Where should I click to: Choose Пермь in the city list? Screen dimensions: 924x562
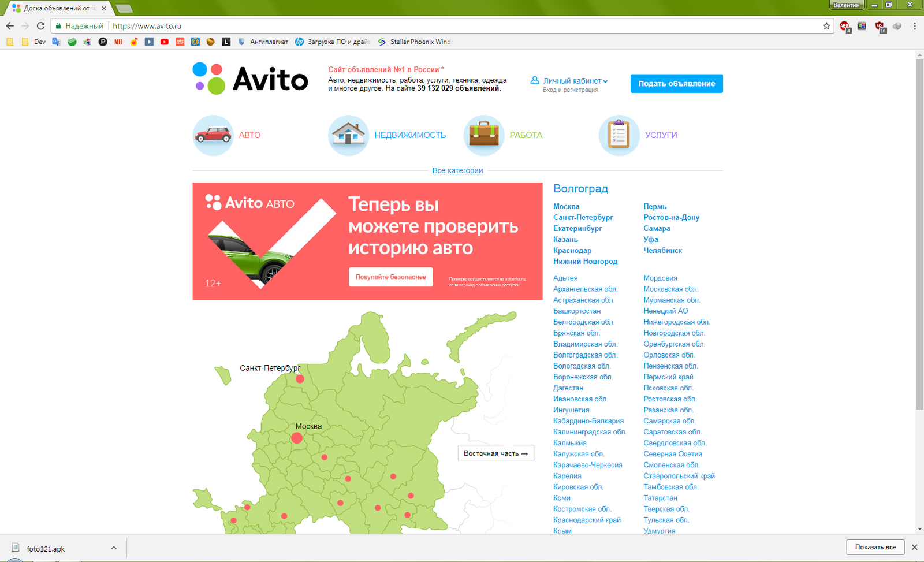[x=655, y=206]
